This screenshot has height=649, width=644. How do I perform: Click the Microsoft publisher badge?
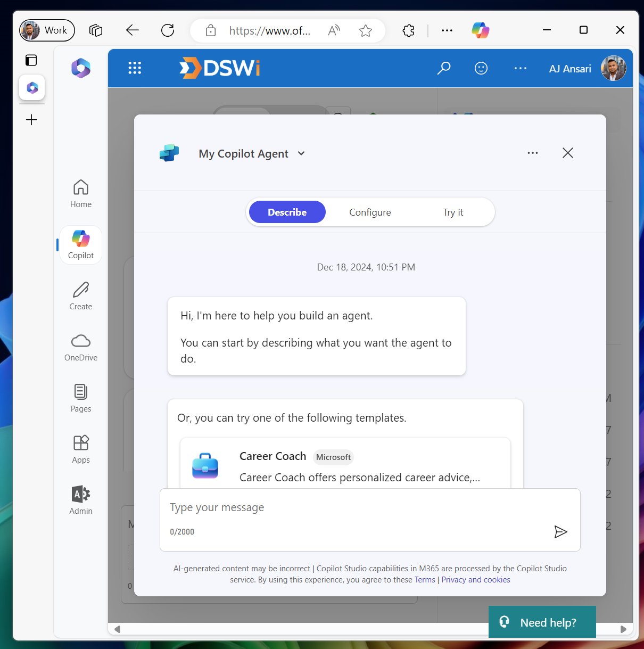point(333,457)
